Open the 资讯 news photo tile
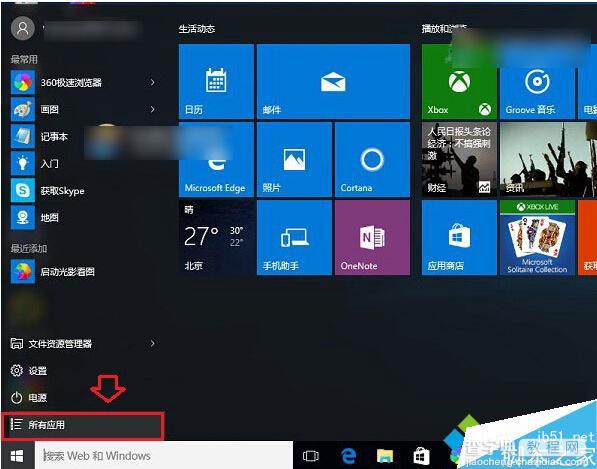Screen dimensions: 597x469 (x=548, y=160)
